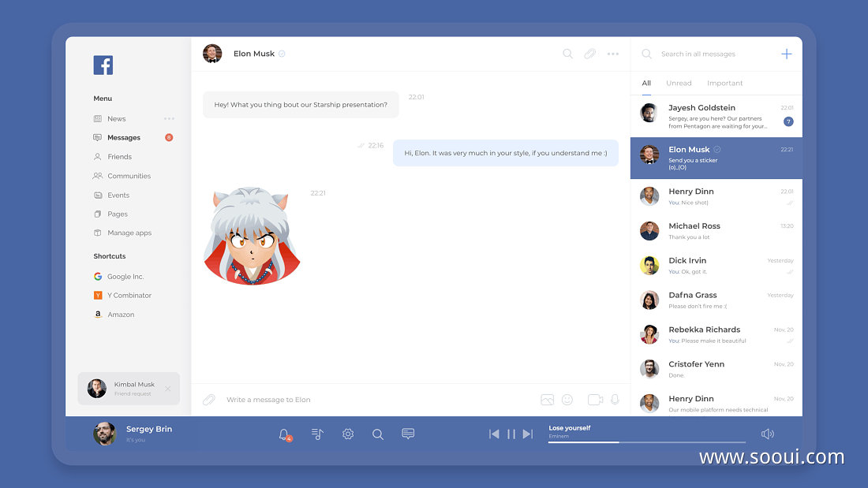This screenshot has height=488, width=868.
Task: Open Kimbal Musk friend request card
Action: pos(129,389)
